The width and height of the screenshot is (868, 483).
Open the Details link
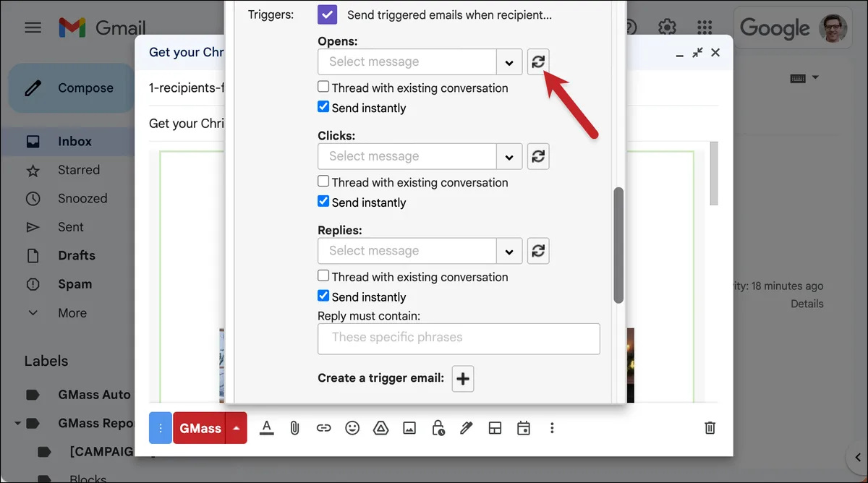(807, 304)
